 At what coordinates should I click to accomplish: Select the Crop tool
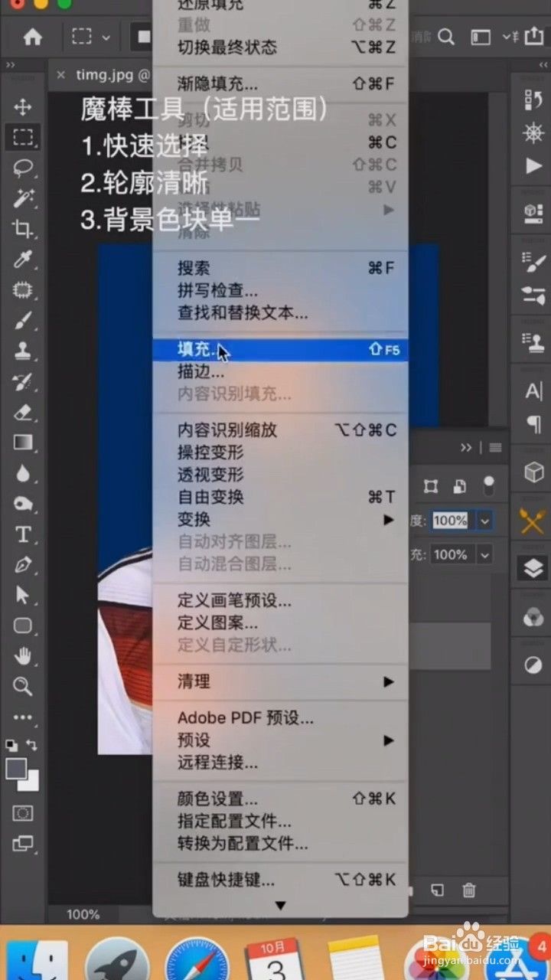click(x=23, y=229)
